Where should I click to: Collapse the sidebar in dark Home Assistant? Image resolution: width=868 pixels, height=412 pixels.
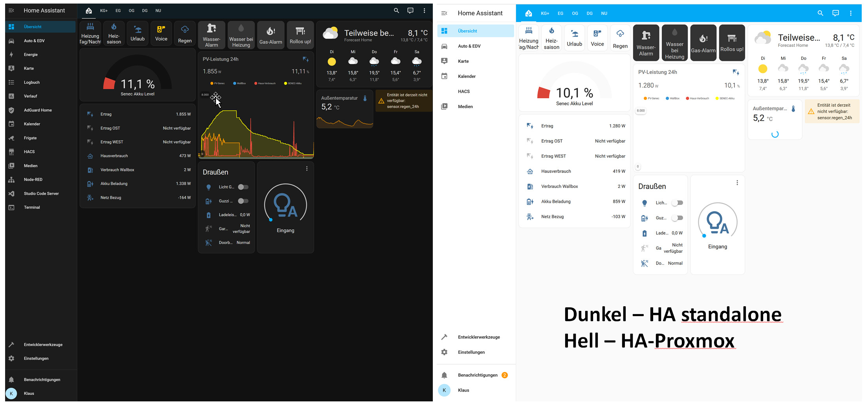click(11, 11)
